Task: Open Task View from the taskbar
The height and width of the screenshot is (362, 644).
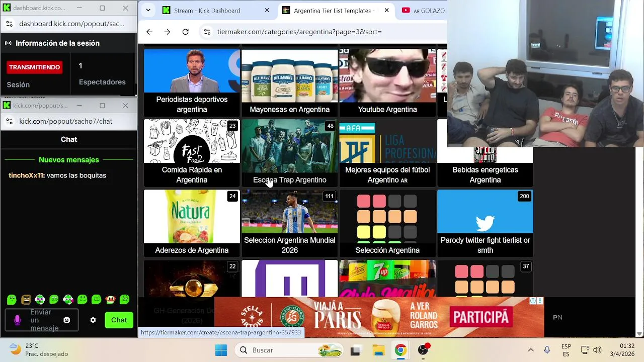Action: pos(355,350)
